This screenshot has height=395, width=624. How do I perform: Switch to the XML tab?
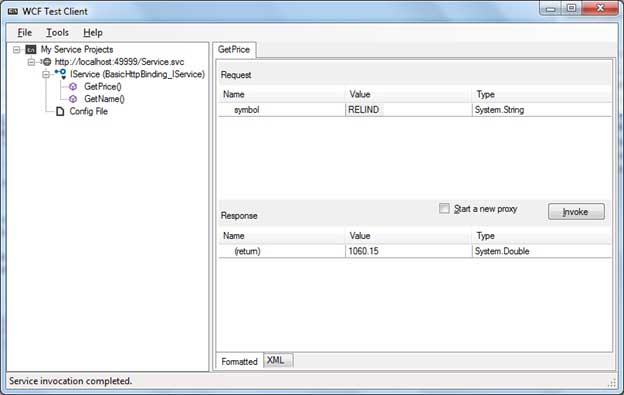pos(278,360)
